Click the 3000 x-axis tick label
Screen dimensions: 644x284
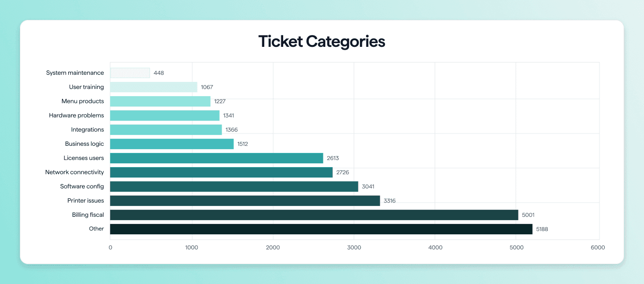[x=354, y=248]
